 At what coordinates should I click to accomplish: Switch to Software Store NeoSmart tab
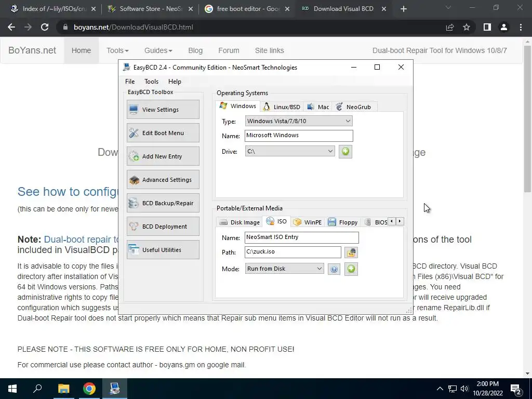(151, 9)
